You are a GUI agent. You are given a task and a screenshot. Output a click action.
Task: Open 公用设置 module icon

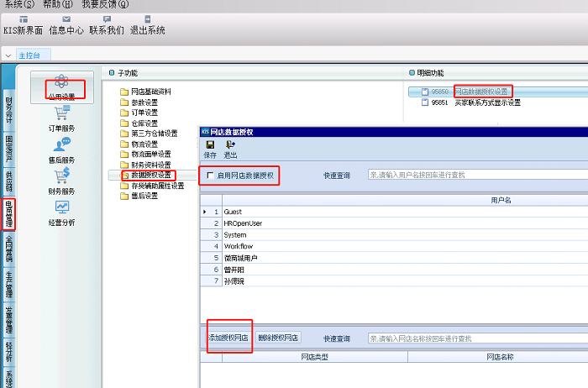click(61, 83)
